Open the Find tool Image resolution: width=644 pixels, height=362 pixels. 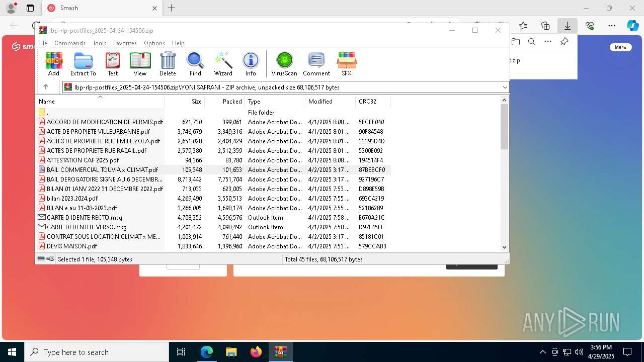195,64
